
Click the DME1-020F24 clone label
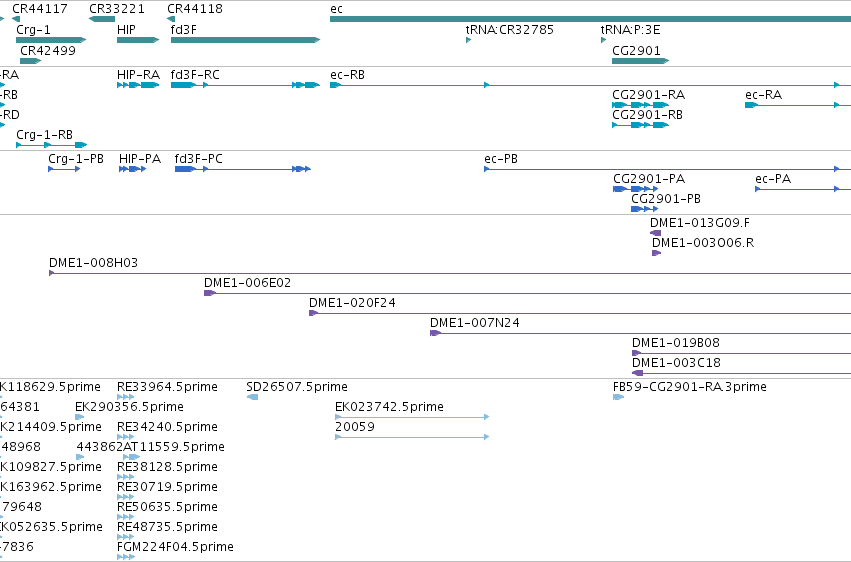click(x=352, y=303)
